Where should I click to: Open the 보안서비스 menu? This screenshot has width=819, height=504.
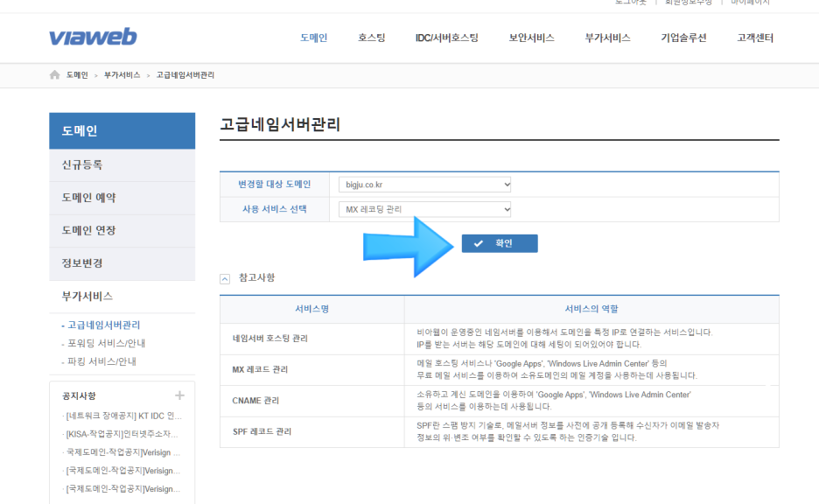(x=531, y=38)
